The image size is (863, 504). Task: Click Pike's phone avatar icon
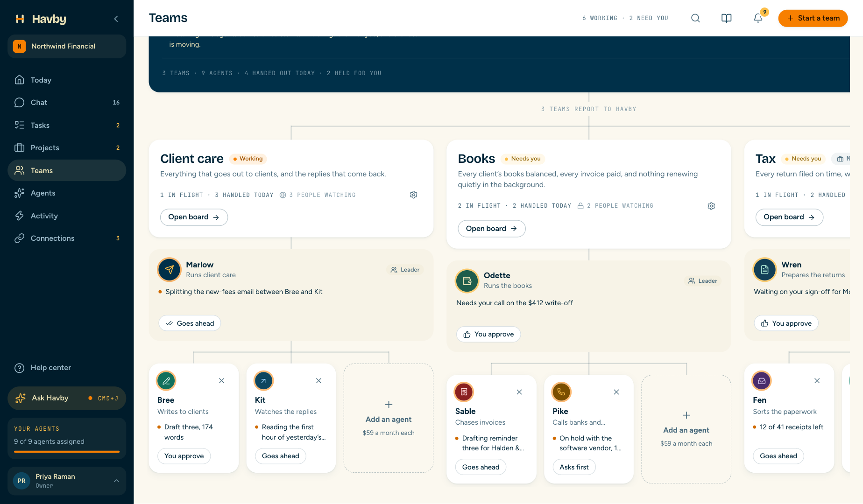(x=561, y=392)
